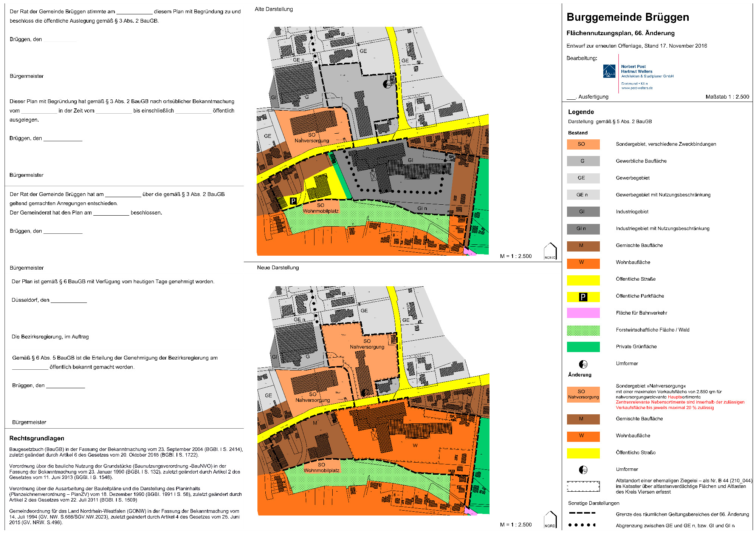Click the P parking symbol on the old map
Viewport: 756px width, 534px height.
point(293,201)
